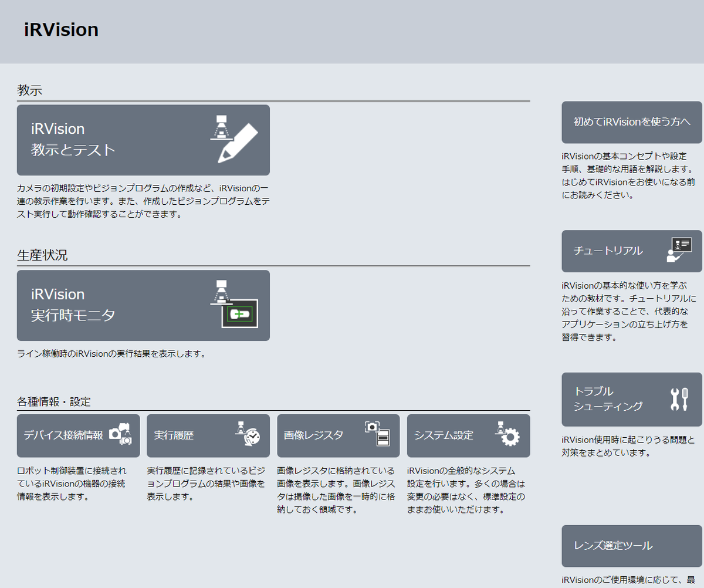Click the iRVision page title
The height and width of the screenshot is (588, 704).
pos(61,30)
